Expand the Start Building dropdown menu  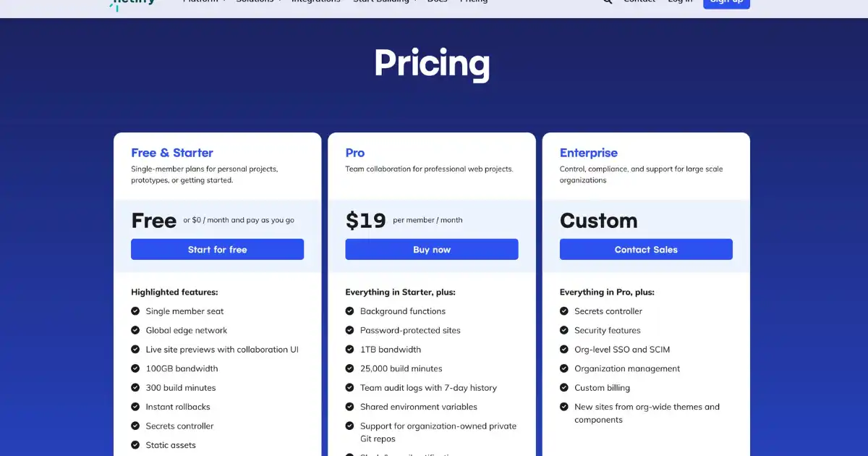click(385, 1)
